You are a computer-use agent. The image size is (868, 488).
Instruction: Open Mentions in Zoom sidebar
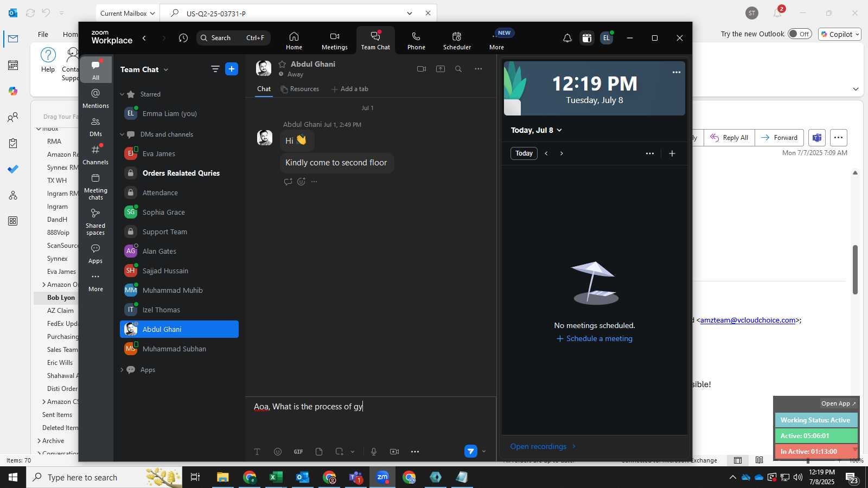[x=95, y=98]
